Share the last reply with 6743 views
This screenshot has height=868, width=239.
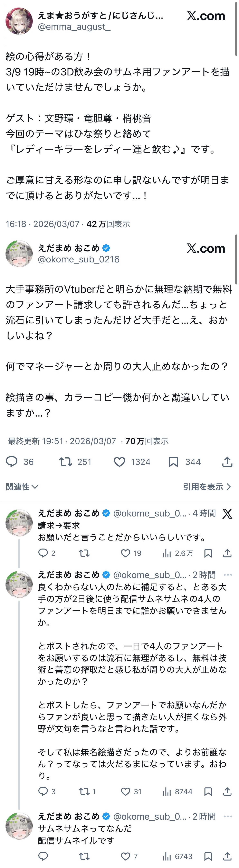(227, 856)
